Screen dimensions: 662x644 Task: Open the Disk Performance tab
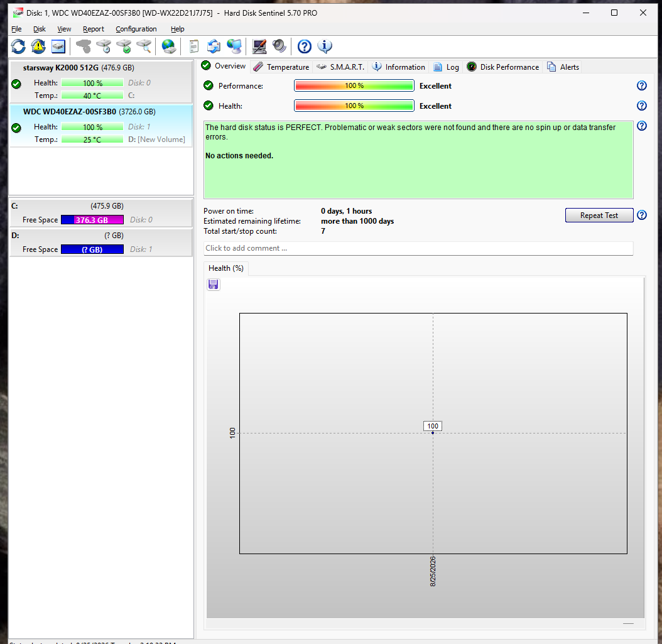tap(503, 67)
